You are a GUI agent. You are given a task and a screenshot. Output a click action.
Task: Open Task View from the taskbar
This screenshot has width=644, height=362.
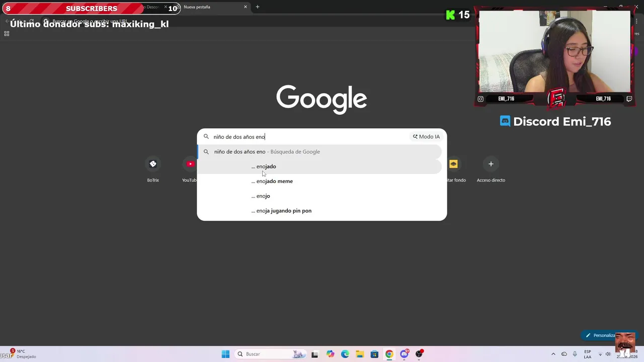pyautogui.click(x=314, y=354)
